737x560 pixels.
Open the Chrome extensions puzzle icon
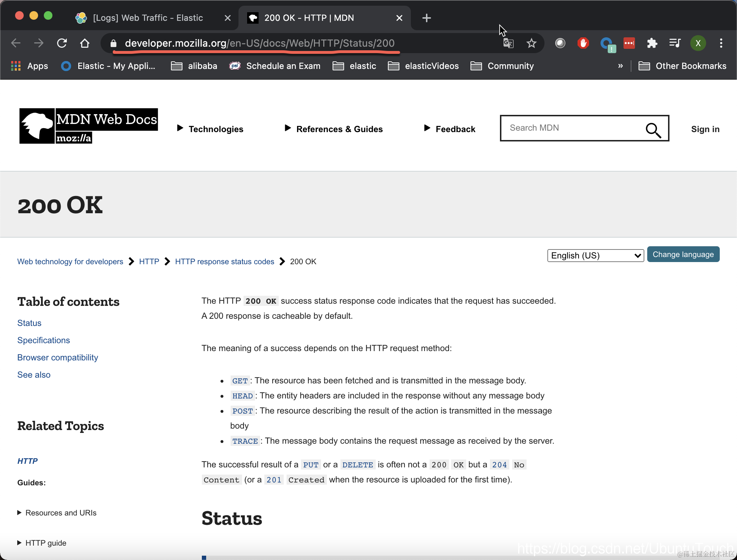coord(652,43)
